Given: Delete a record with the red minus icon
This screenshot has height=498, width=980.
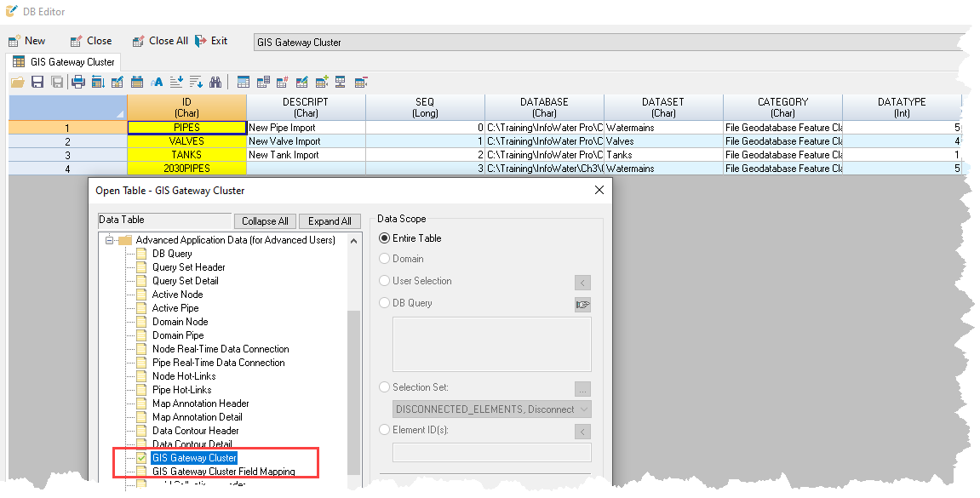Looking at the screenshot, I should click(x=359, y=81).
